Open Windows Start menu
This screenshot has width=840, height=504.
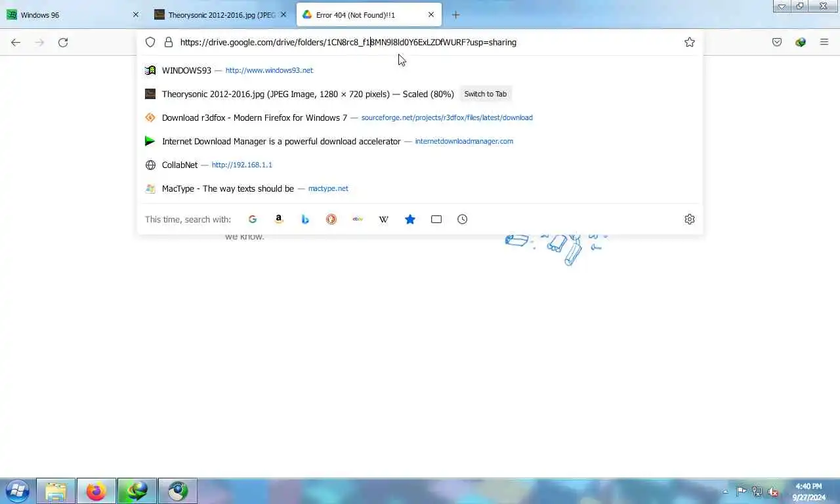pyautogui.click(x=17, y=491)
